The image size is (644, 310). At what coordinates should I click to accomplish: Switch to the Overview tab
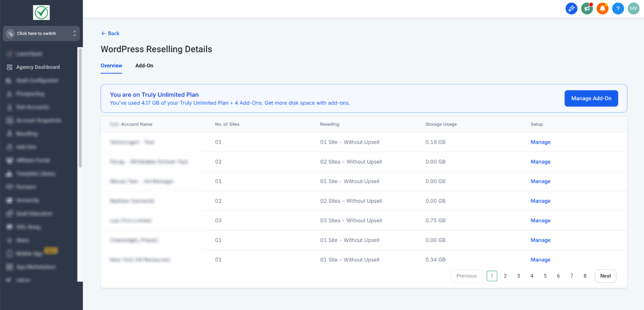111,66
